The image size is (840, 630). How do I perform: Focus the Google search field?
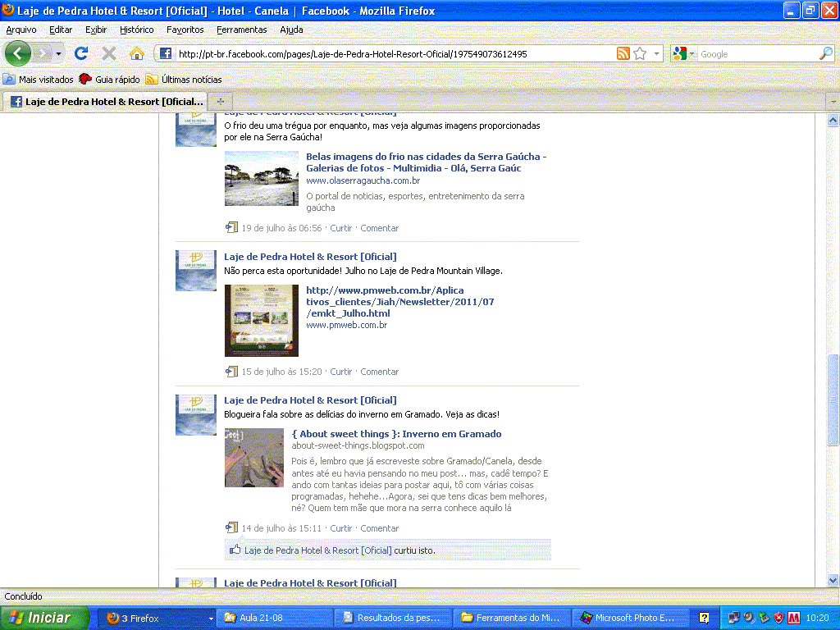click(x=758, y=54)
